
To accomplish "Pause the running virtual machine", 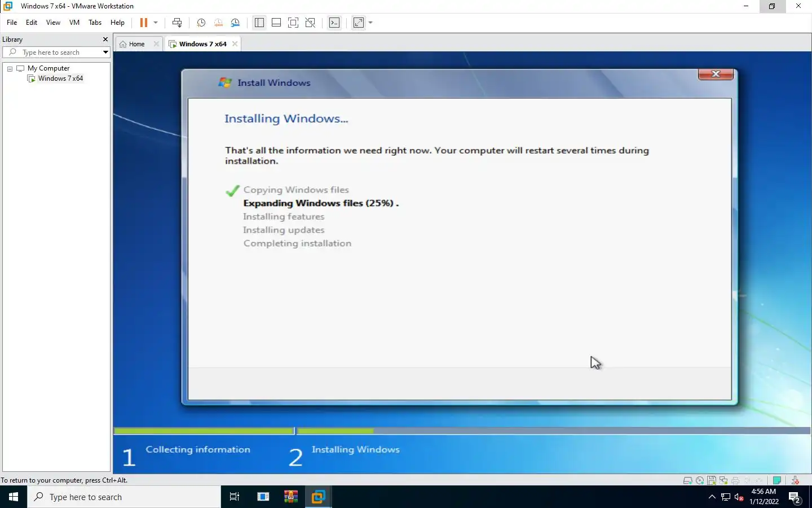I will click(144, 23).
